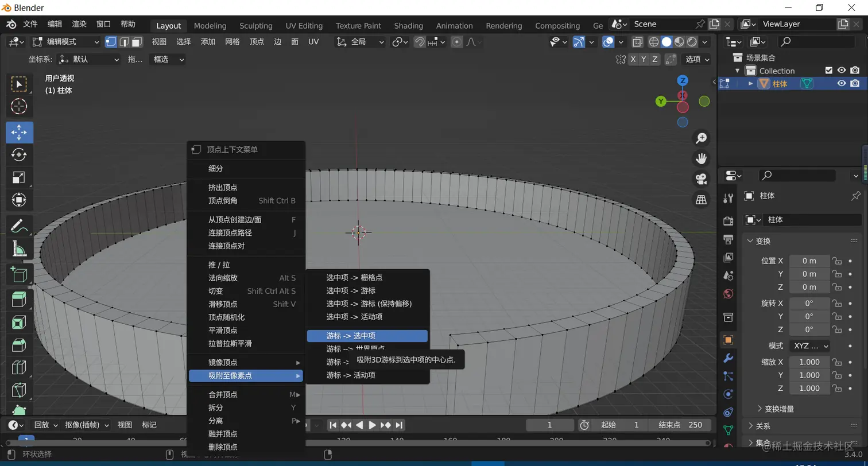Open the 全局 transform orientation dropdown
This screenshot has width=868, height=466.
[361, 42]
